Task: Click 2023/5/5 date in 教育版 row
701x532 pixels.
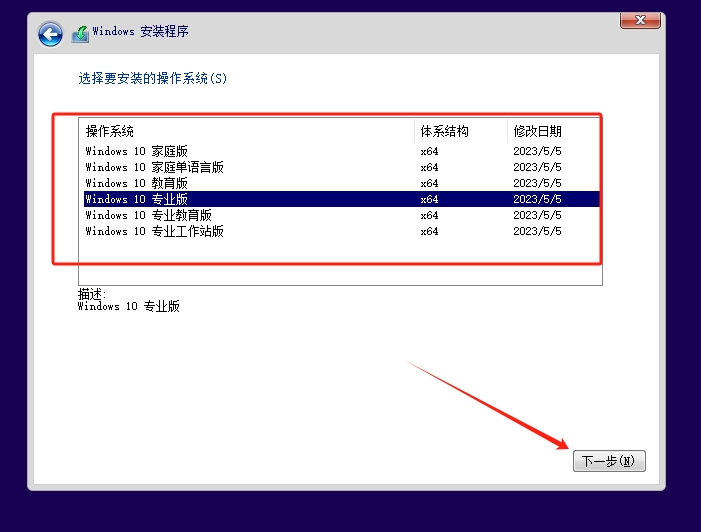Action: click(537, 183)
